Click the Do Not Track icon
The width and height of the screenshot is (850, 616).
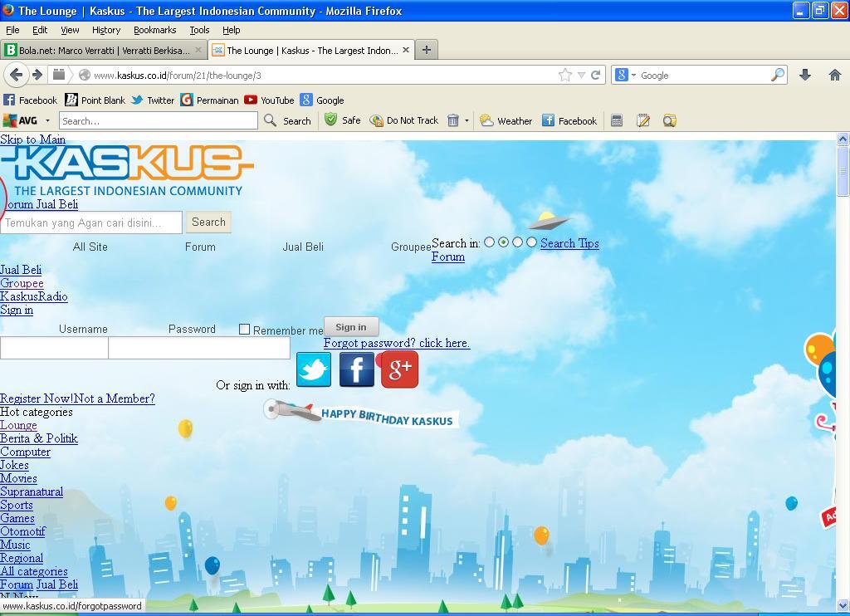[376, 120]
